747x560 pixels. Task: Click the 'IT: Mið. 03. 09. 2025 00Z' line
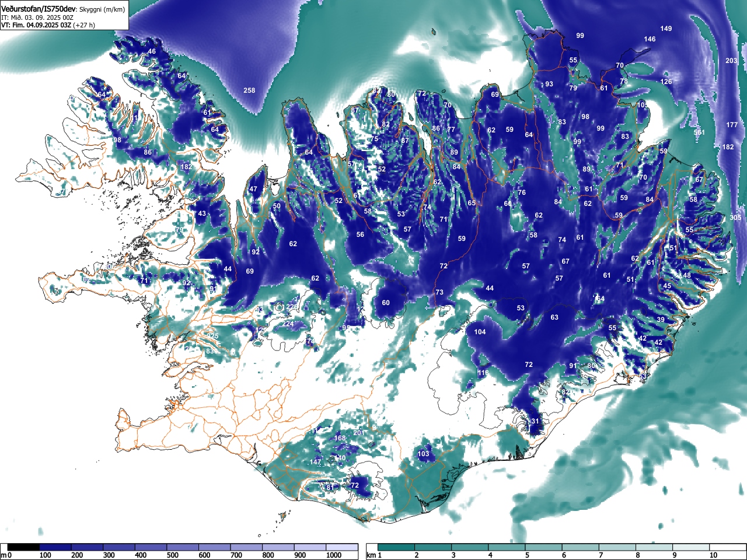[x=37, y=17]
